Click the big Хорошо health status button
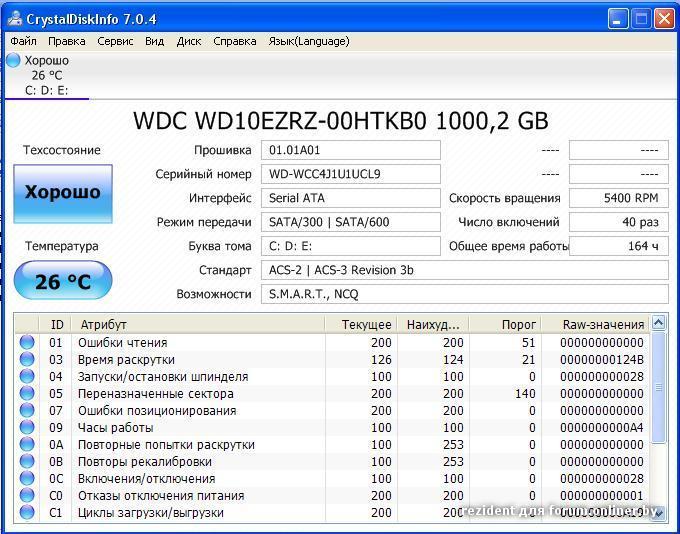 pyautogui.click(x=63, y=193)
